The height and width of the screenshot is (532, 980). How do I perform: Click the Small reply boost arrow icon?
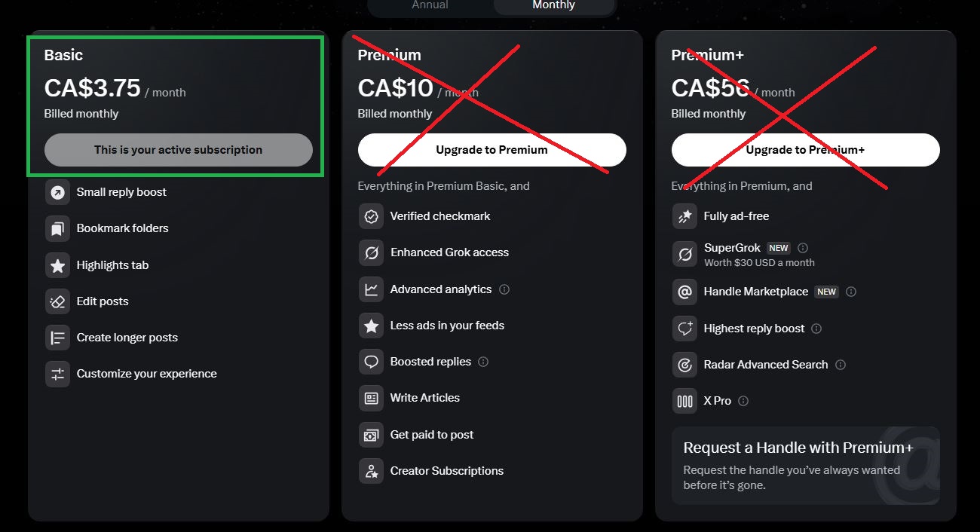[57, 192]
